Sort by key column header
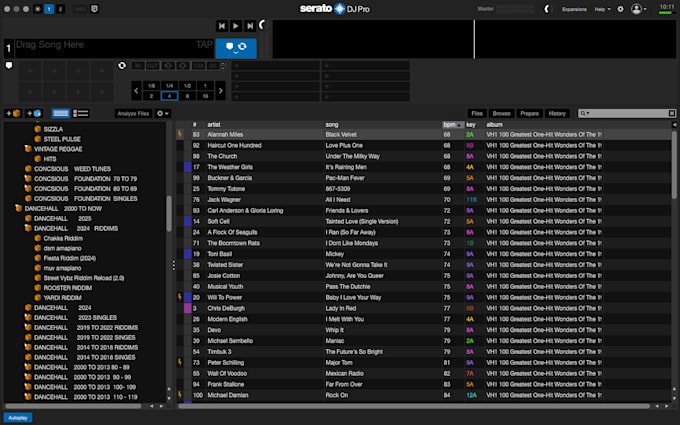 point(471,124)
